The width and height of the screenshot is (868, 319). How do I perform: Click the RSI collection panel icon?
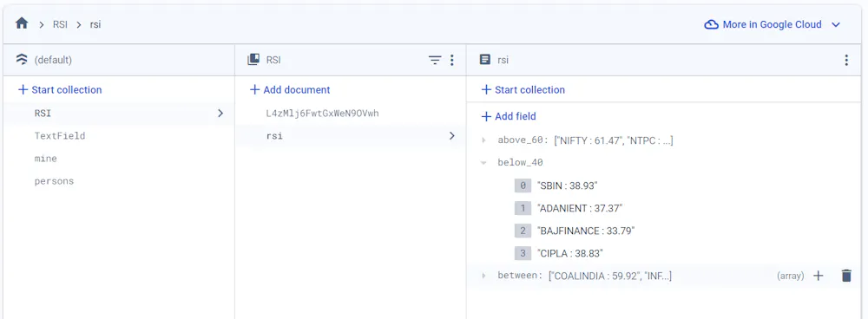tap(253, 60)
